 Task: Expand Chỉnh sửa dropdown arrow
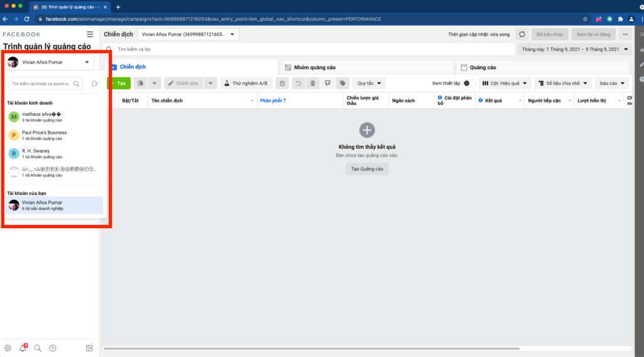tap(210, 84)
